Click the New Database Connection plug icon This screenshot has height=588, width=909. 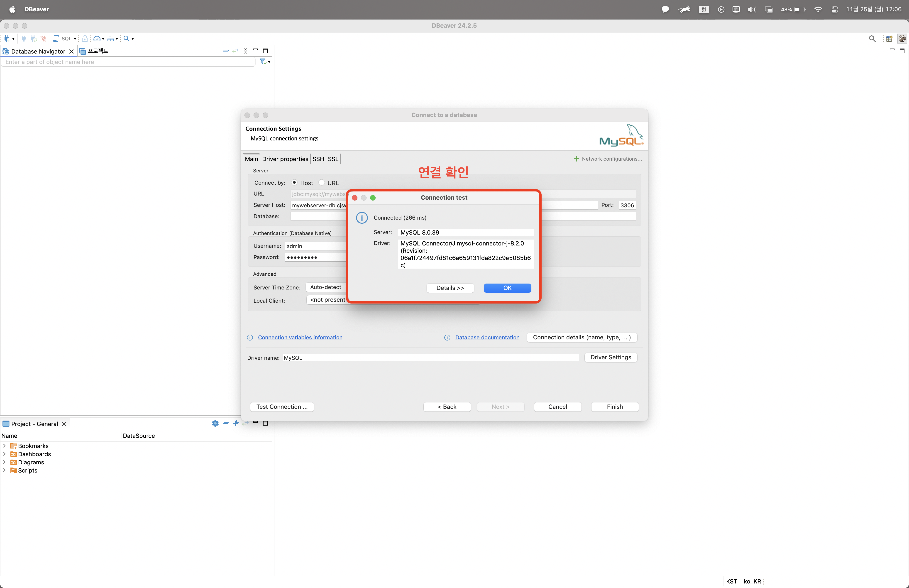[7, 39]
